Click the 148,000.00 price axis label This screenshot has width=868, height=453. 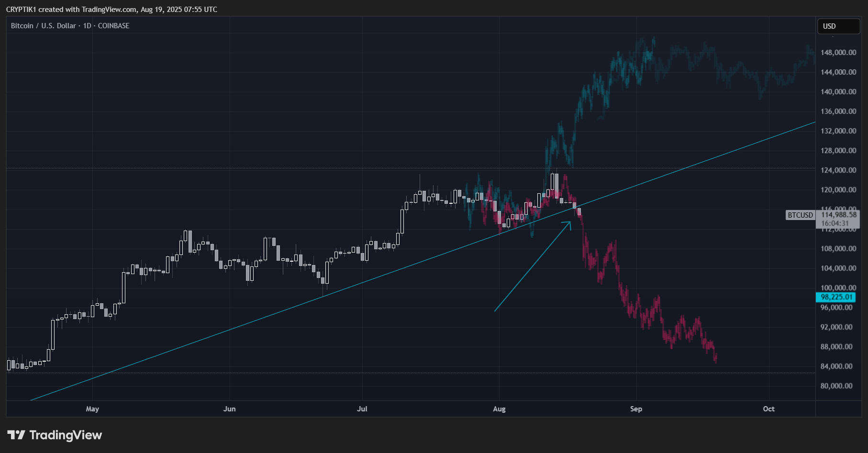point(838,53)
